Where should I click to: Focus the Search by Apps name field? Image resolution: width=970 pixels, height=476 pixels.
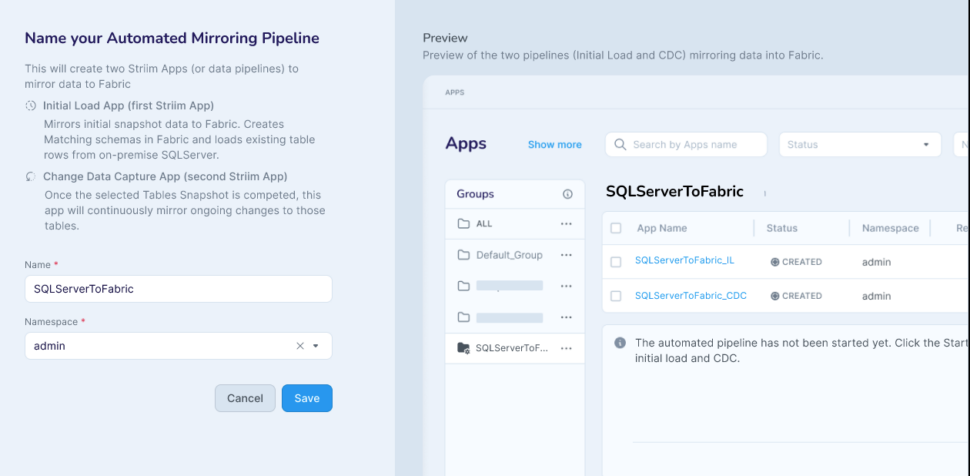pyautogui.click(x=686, y=144)
